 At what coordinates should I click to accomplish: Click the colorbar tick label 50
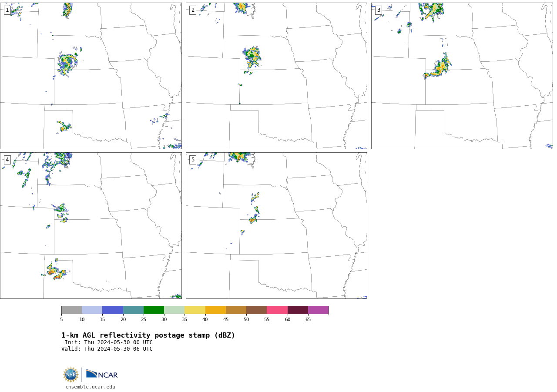[246, 320]
